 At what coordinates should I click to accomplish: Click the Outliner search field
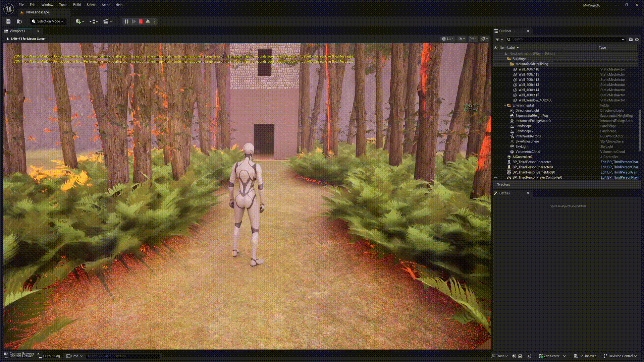[566, 39]
